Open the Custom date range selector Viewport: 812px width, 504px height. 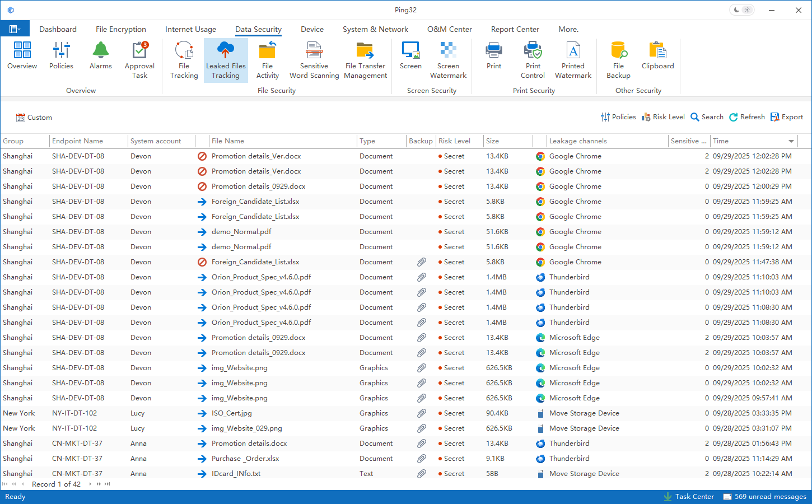(34, 118)
